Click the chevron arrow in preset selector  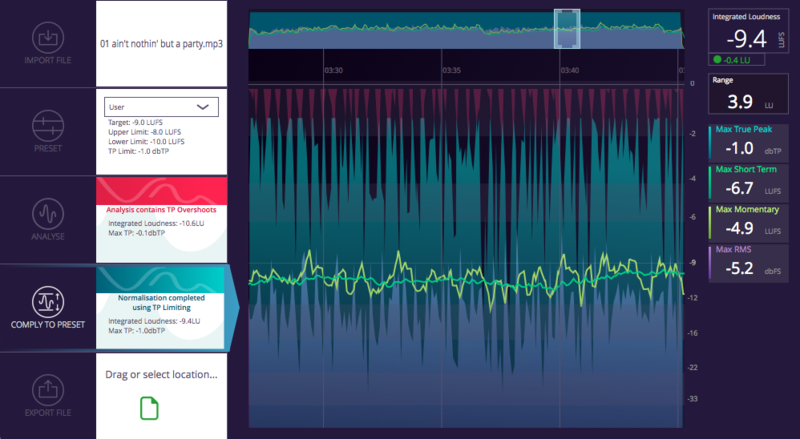203,105
